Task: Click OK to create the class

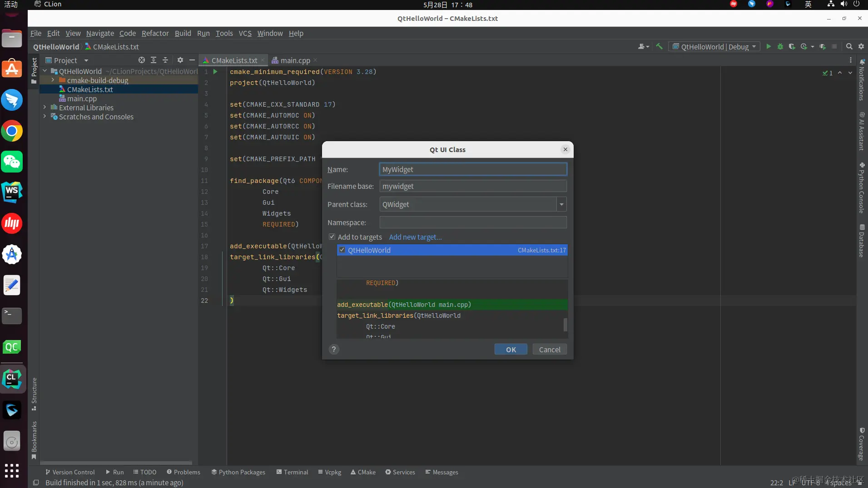Action: tap(511, 350)
